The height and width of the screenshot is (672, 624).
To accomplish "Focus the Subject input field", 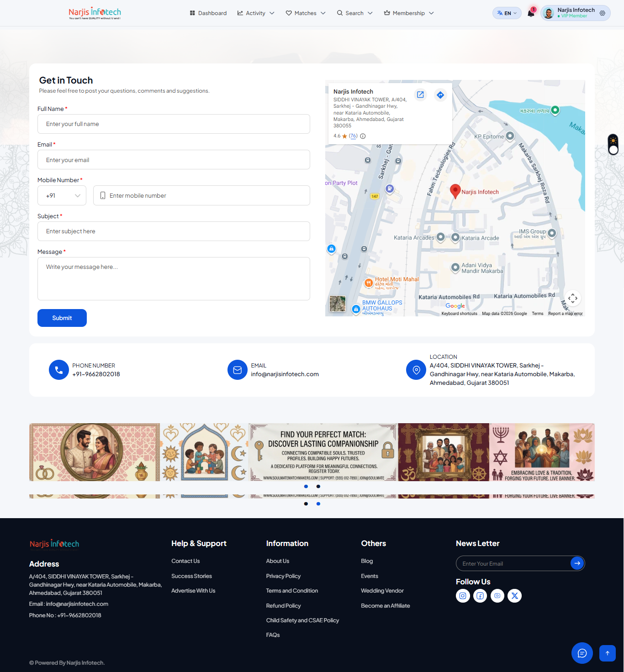I will [174, 231].
